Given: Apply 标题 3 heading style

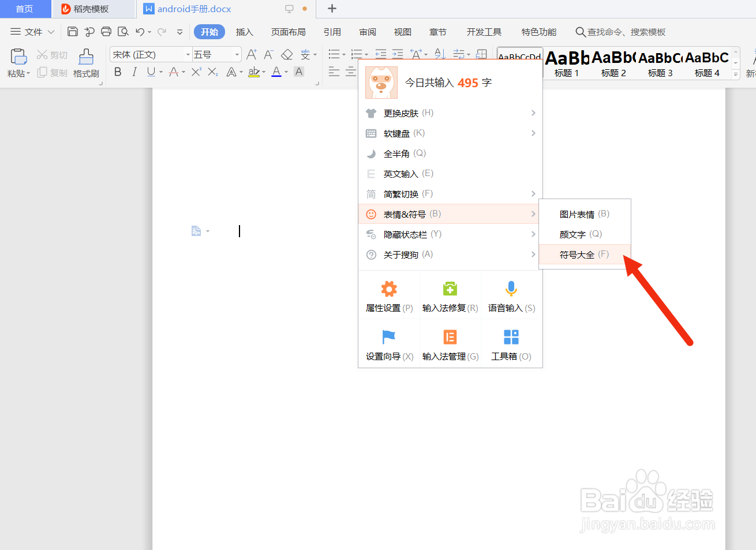Looking at the screenshot, I should [660, 63].
